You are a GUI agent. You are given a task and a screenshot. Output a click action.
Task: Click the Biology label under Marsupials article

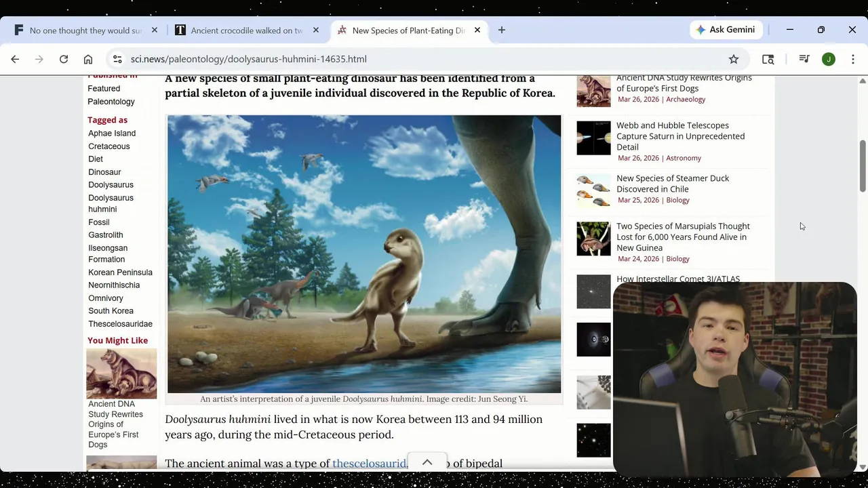tap(677, 259)
